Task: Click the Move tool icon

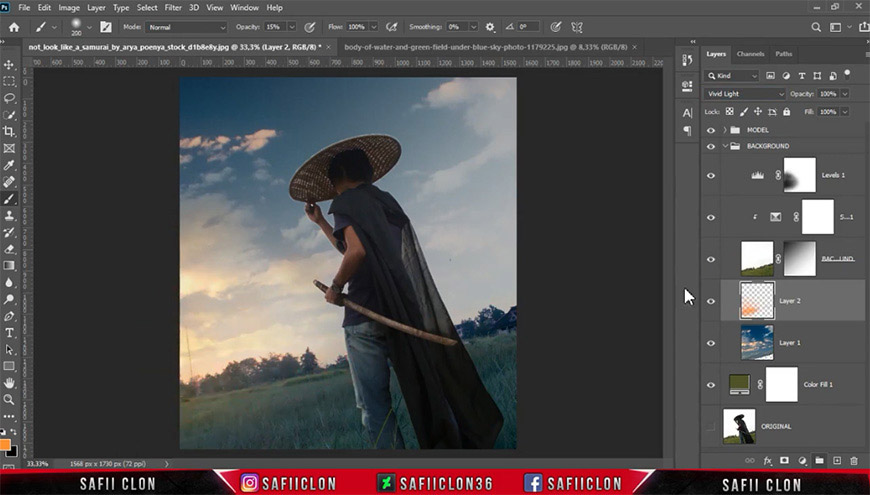Action: (9, 65)
